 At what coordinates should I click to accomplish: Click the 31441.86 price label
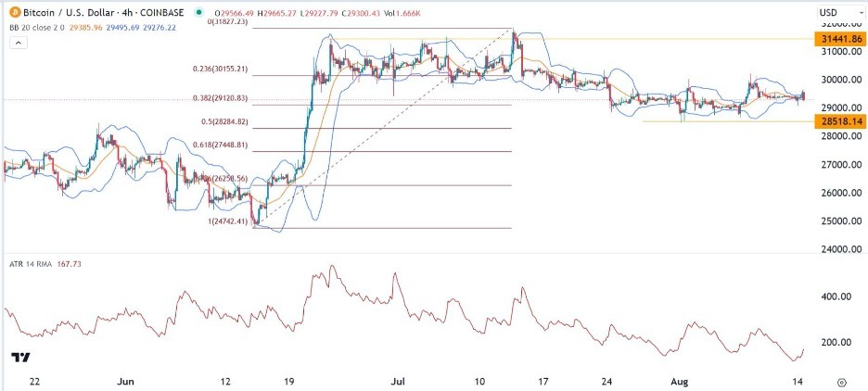(840, 39)
